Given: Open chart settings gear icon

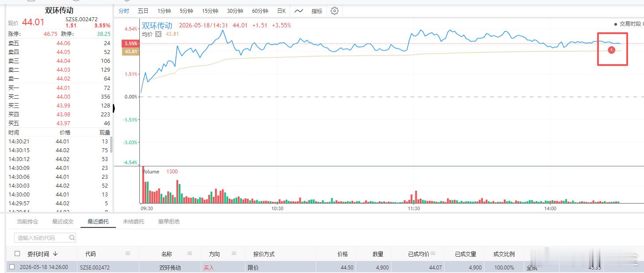Looking at the screenshot, I should point(334,11).
